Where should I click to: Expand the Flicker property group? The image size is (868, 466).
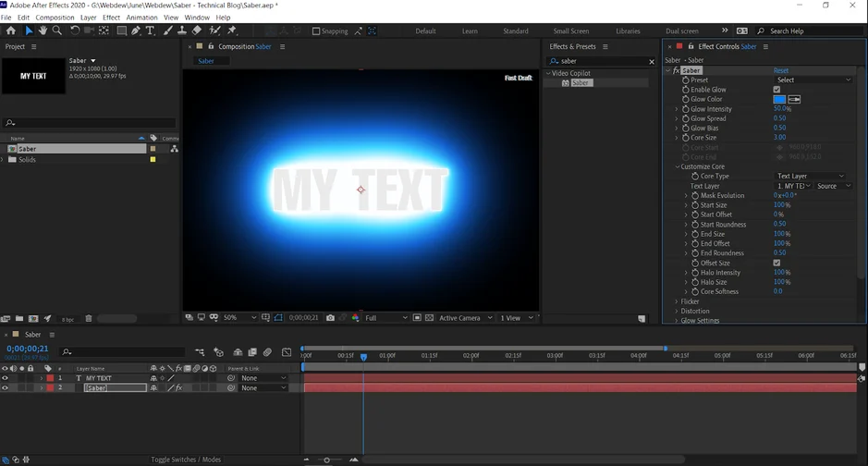[x=677, y=301]
